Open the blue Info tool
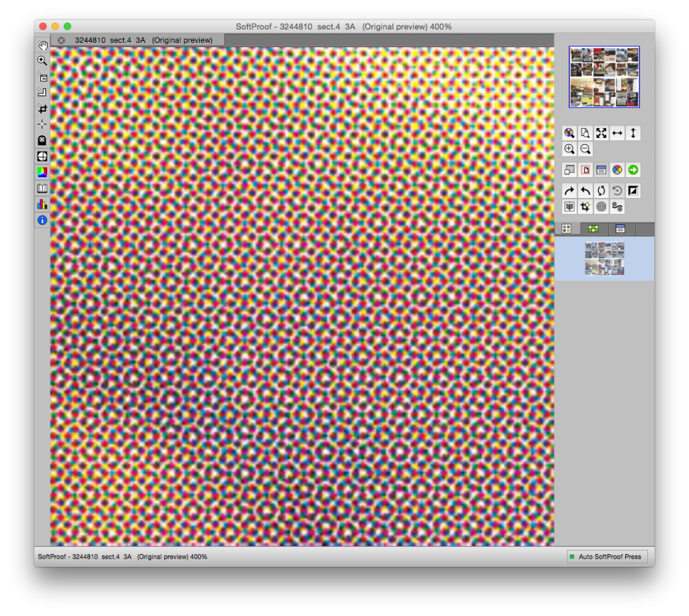Image resolution: width=689 pixels, height=616 pixels. pos(42,220)
